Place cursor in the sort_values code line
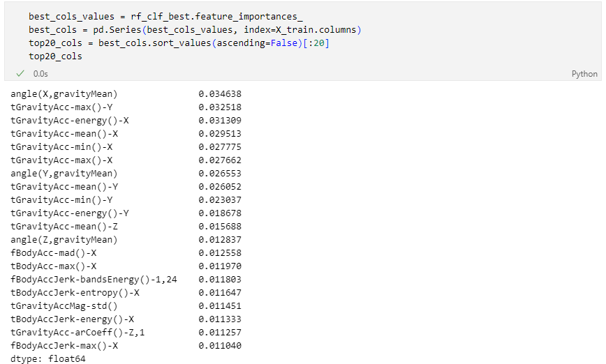This screenshot has height=364, width=606. tap(179, 43)
